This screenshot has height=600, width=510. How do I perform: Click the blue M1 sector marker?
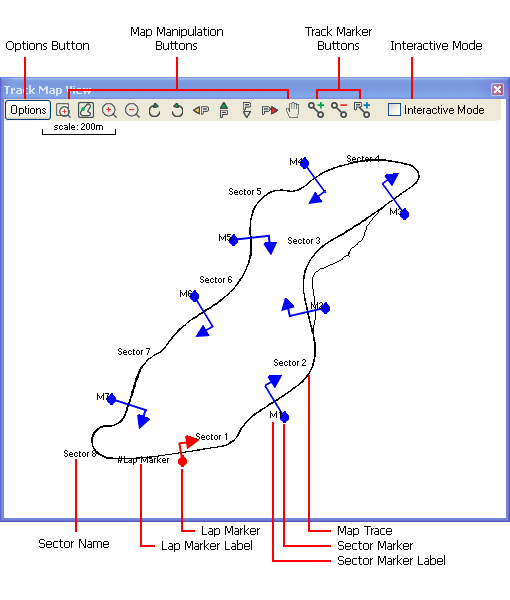pos(284,417)
